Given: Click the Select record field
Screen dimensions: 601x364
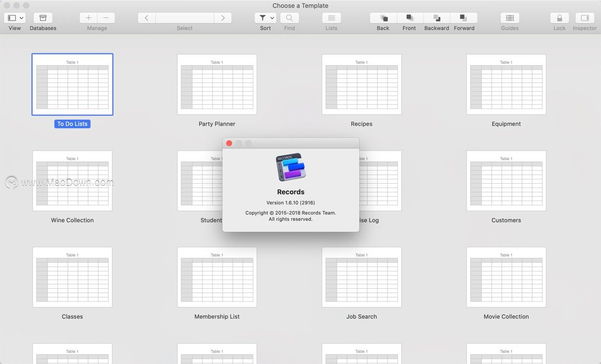Looking at the screenshot, I should point(185,18).
